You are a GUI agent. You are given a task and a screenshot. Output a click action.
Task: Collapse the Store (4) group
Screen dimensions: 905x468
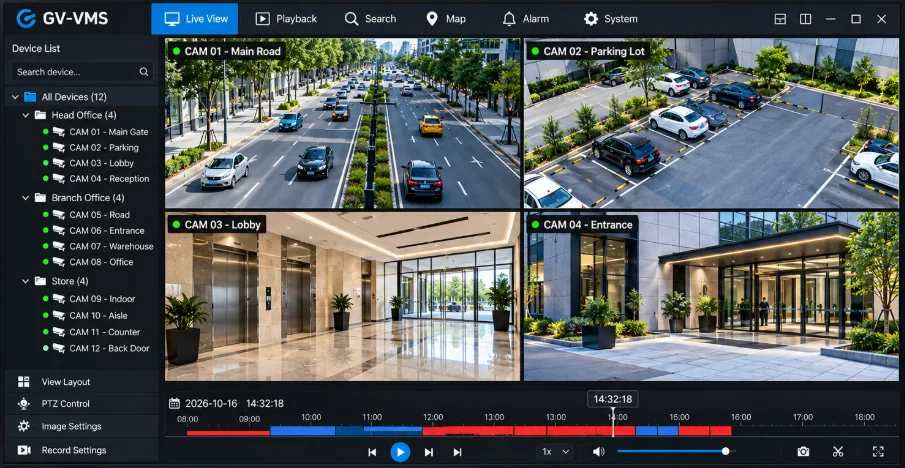25,281
